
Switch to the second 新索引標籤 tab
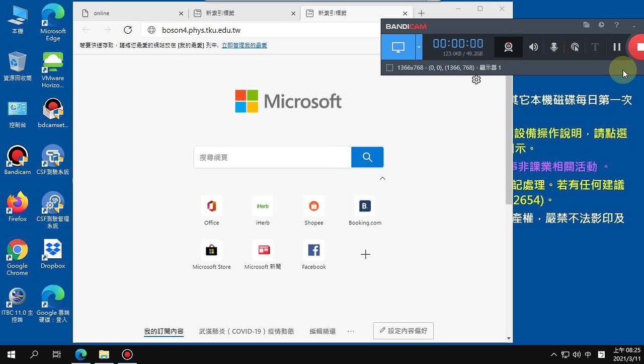coord(357,13)
